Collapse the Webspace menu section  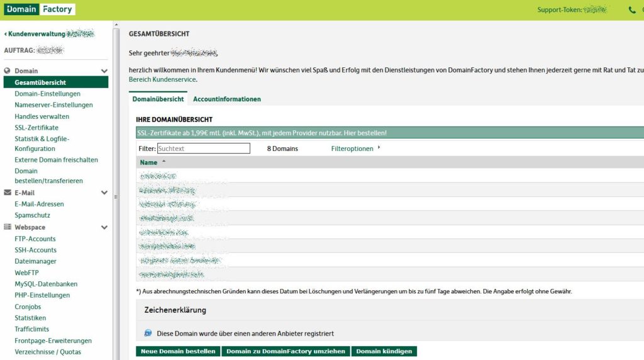pyautogui.click(x=104, y=227)
